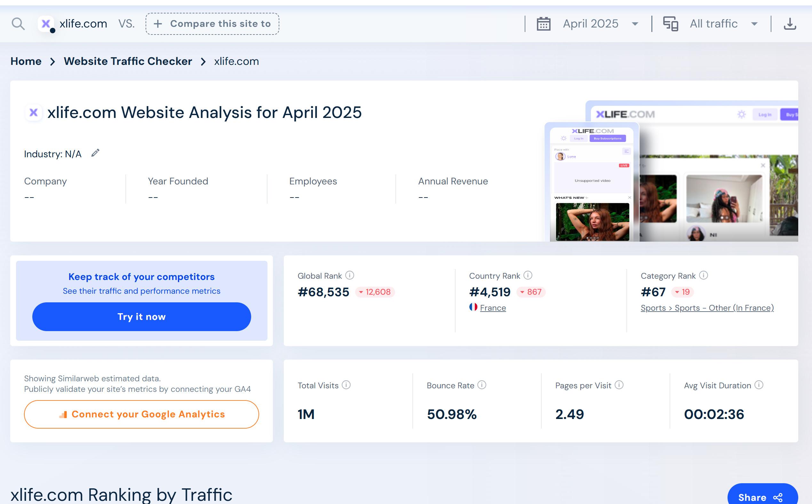Image resolution: width=812 pixels, height=504 pixels.
Task: Expand the All traffic dropdown
Action: pos(754,24)
